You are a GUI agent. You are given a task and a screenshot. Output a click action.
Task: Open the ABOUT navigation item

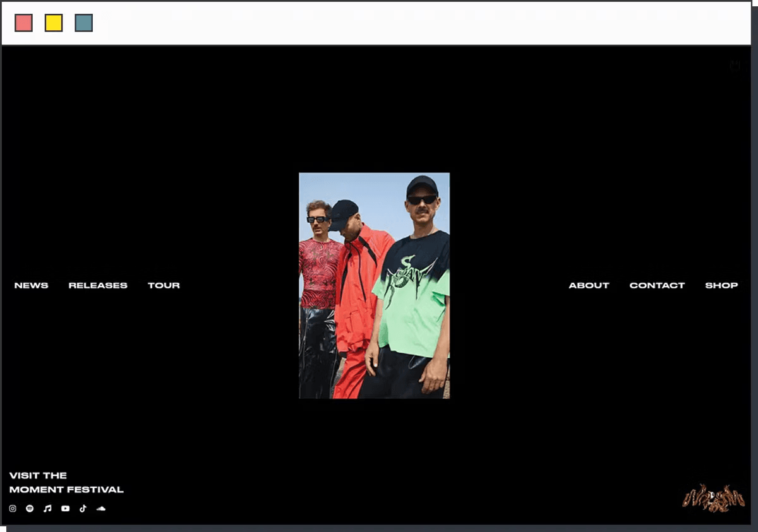(x=589, y=285)
